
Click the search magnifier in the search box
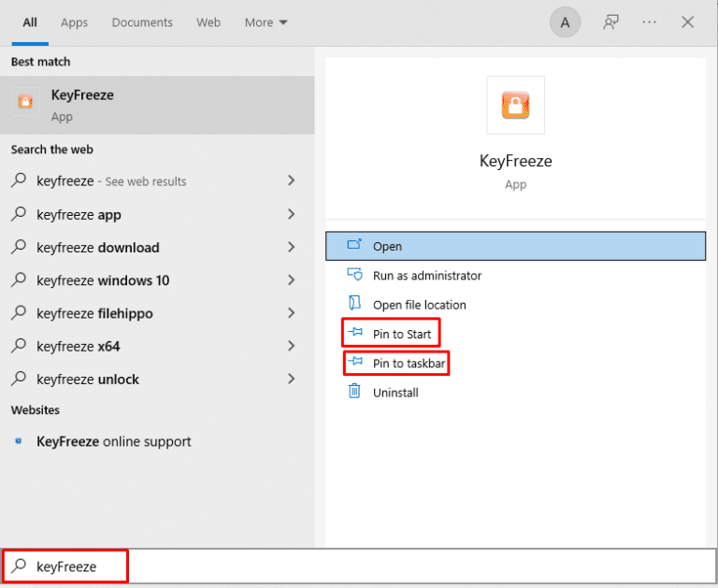point(19,566)
